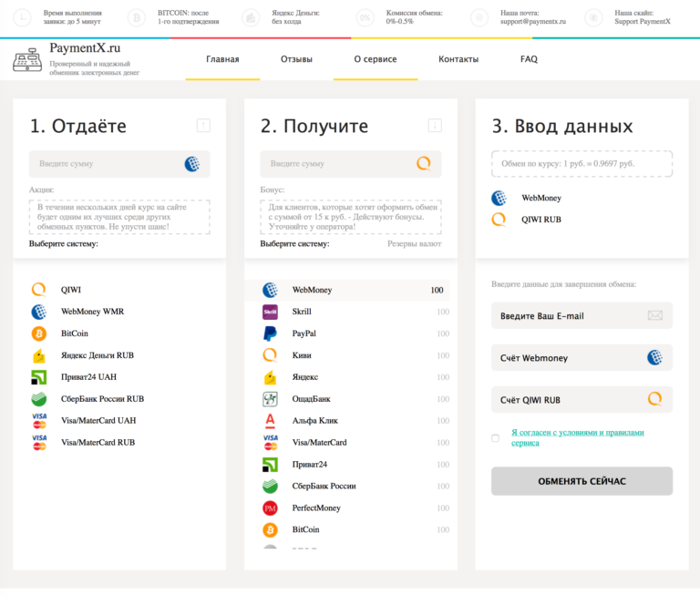
Task: Open the FAQ menu item
Action: [529, 59]
